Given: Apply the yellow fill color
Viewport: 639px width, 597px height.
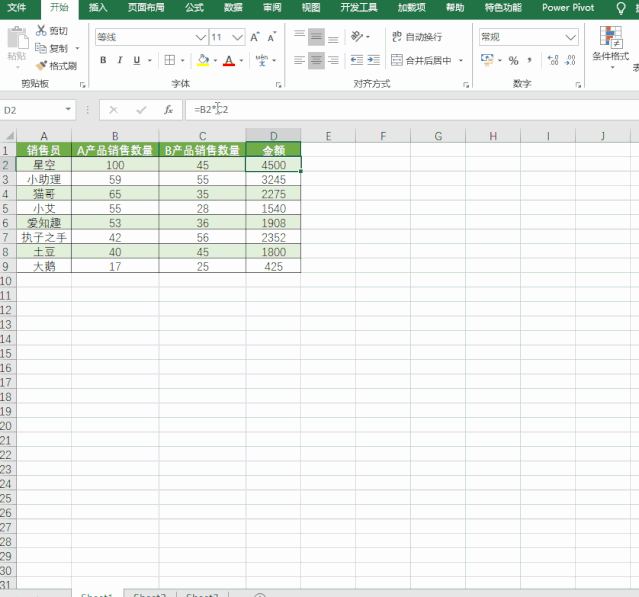Looking at the screenshot, I should pyautogui.click(x=203, y=60).
